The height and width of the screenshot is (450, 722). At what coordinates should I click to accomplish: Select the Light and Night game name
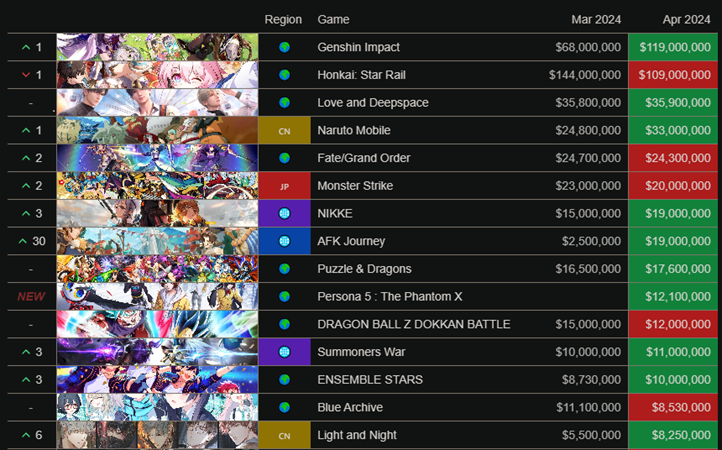(357, 435)
